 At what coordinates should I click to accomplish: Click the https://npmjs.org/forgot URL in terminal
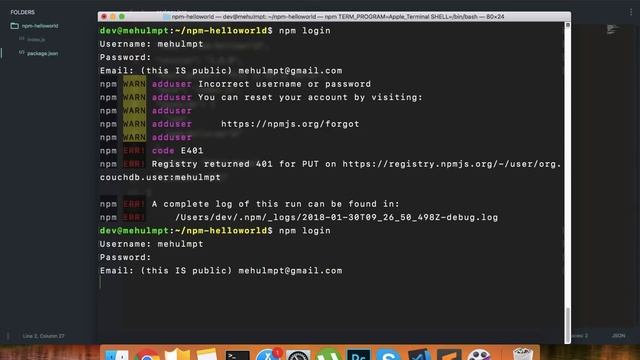click(290, 124)
